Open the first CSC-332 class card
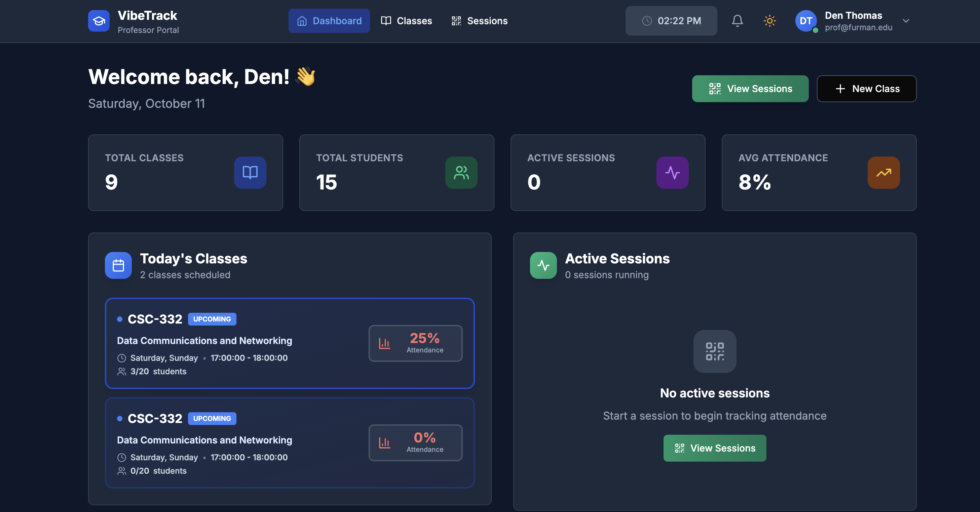 pyautogui.click(x=236, y=343)
